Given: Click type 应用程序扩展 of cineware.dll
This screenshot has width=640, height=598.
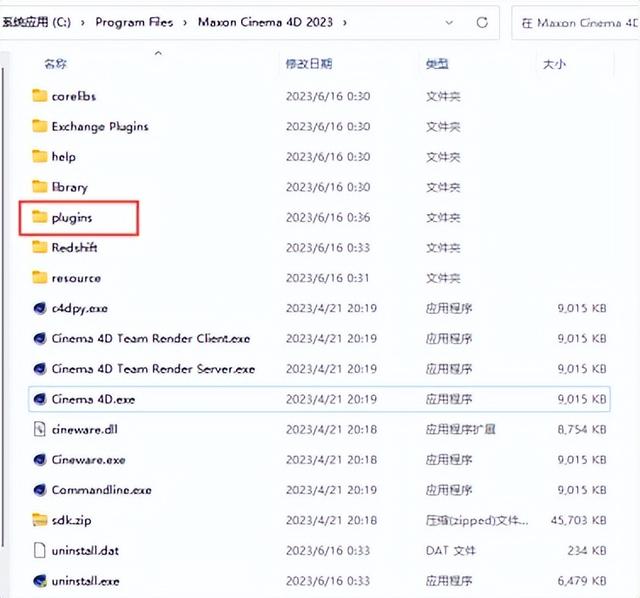Looking at the screenshot, I should coord(460,429).
